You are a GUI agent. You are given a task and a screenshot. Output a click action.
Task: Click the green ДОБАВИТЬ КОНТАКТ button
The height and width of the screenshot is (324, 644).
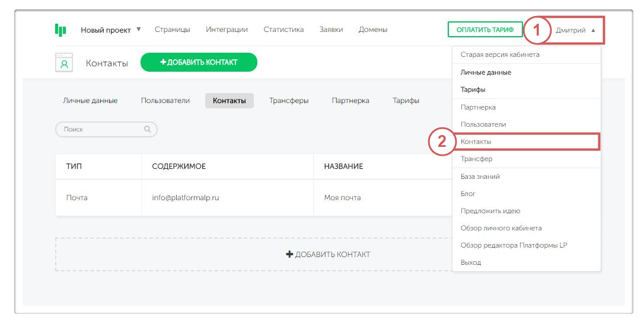pos(199,62)
